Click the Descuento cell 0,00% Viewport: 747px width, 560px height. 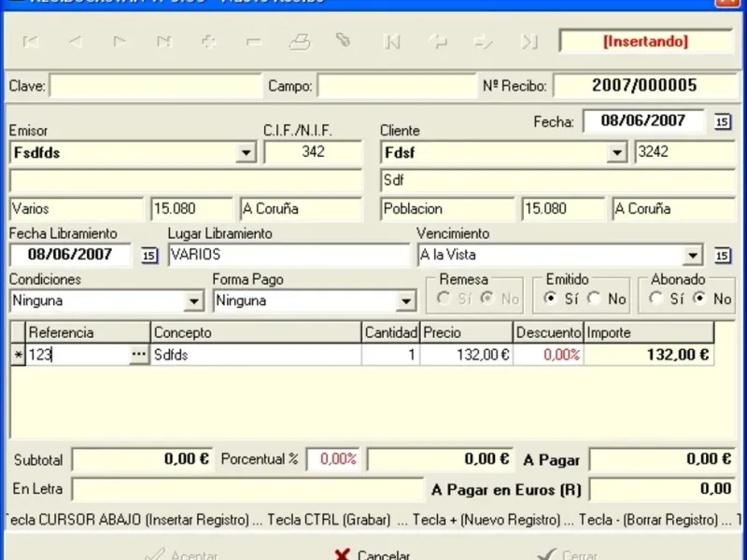point(548,355)
